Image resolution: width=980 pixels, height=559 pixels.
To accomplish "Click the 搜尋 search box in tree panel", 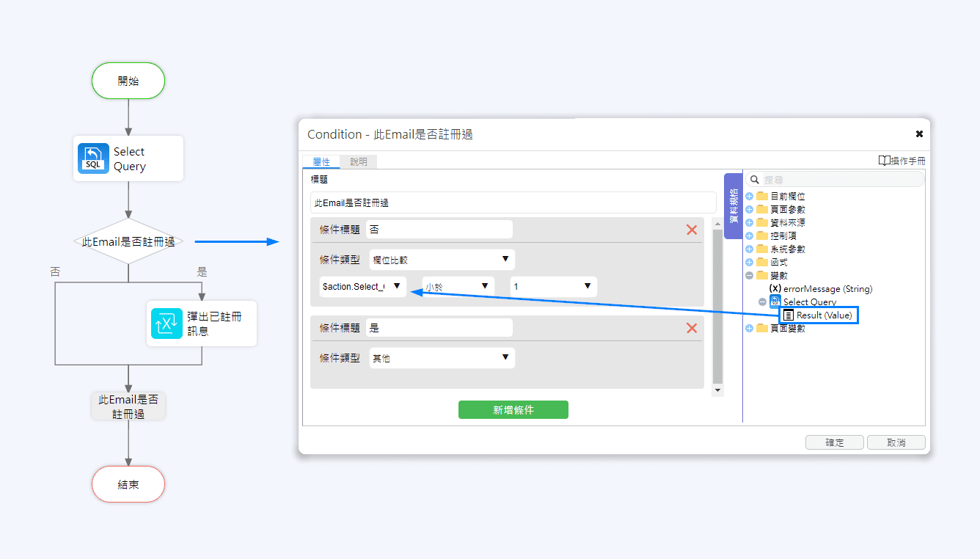I will pyautogui.click(x=835, y=180).
